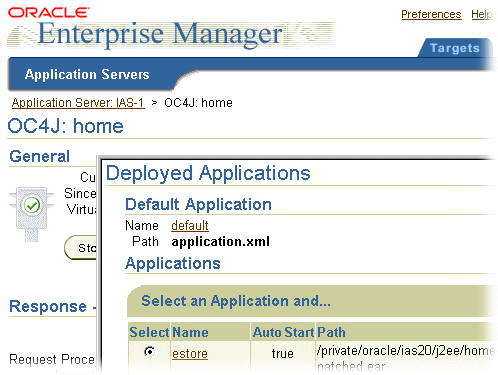The width and height of the screenshot is (498, 375).
Task: Select the Application Servers tab
Action: 87,74
